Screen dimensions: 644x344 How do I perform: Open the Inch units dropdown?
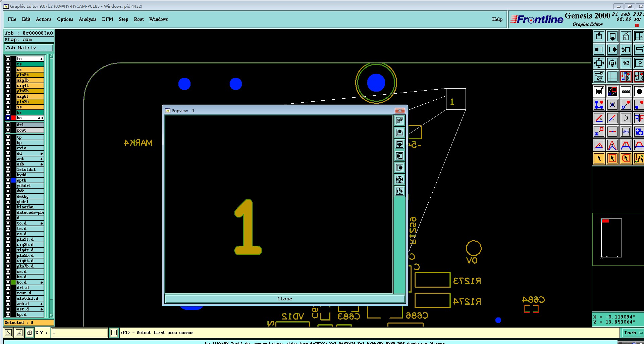click(632, 333)
